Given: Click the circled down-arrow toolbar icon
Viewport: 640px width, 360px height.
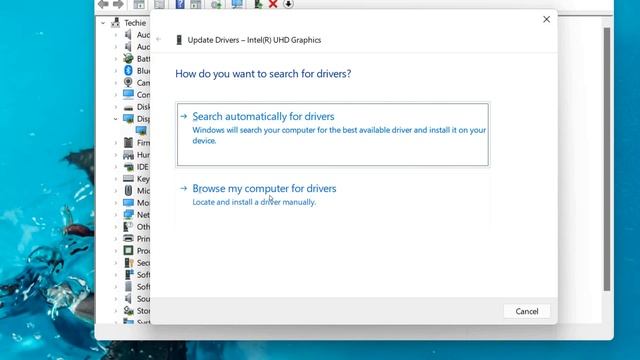Looking at the screenshot, I should (x=288, y=4).
